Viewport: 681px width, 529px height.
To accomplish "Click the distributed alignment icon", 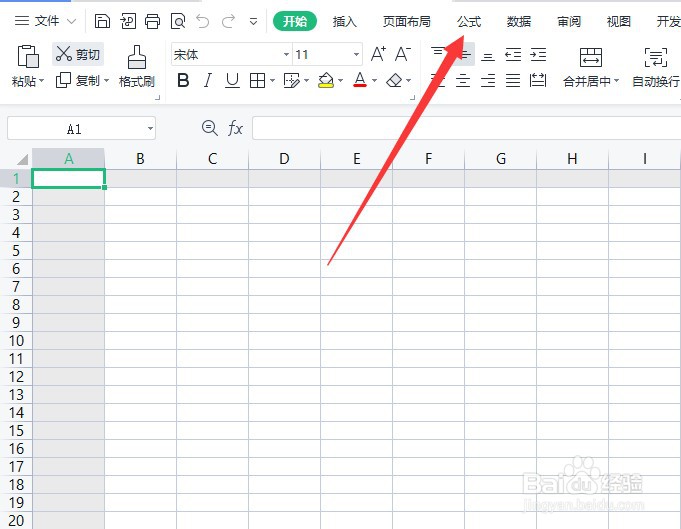I will (x=538, y=80).
